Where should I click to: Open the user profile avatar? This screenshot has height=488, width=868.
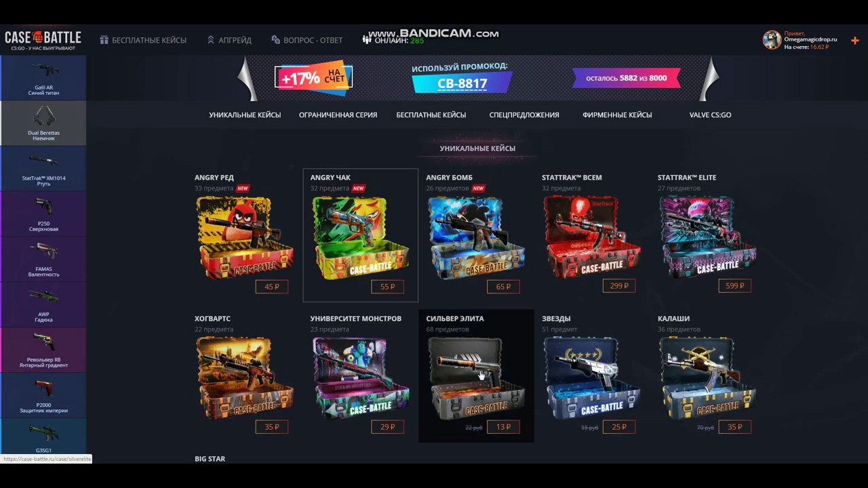pyautogui.click(x=772, y=40)
